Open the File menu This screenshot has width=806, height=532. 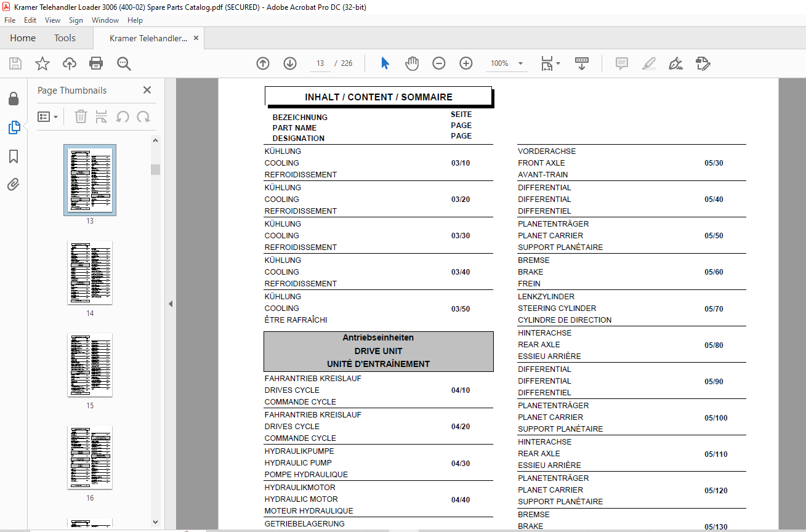10,20
